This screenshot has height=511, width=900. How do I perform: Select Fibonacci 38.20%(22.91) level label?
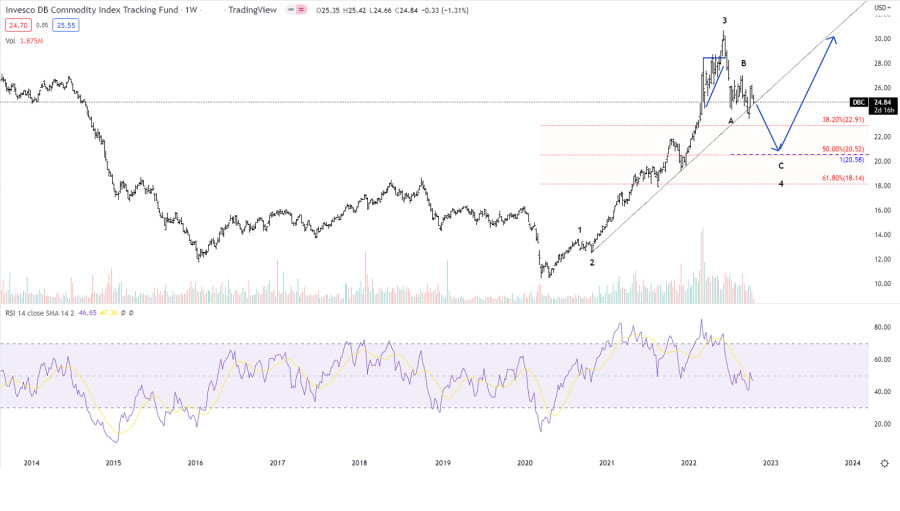(x=843, y=119)
